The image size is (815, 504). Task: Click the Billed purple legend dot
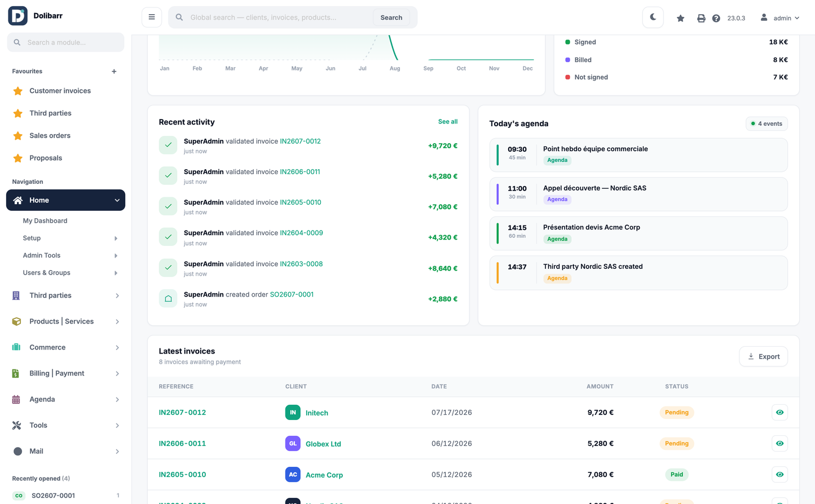(x=567, y=60)
